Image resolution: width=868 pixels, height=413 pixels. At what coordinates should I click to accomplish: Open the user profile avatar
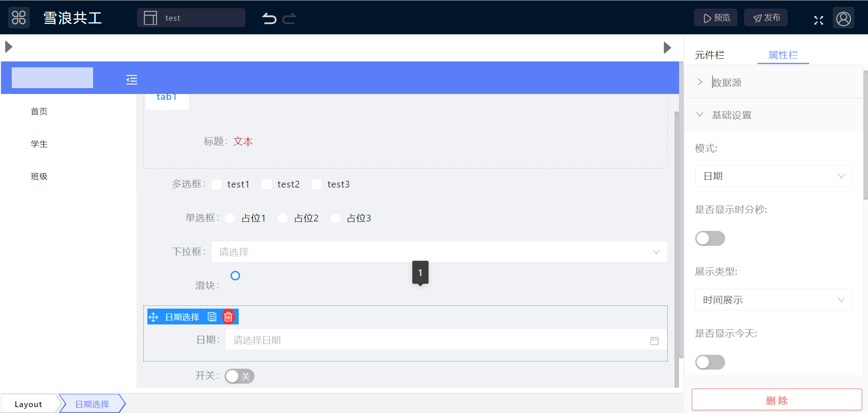[843, 19]
